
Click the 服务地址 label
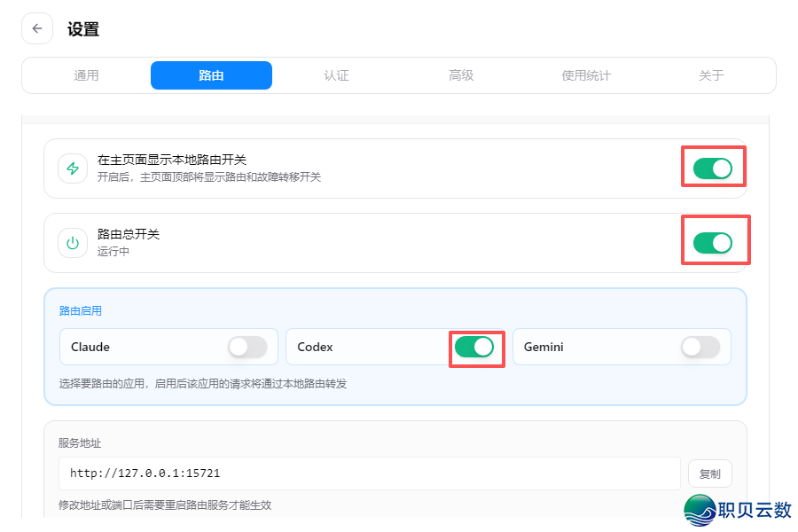(x=80, y=443)
